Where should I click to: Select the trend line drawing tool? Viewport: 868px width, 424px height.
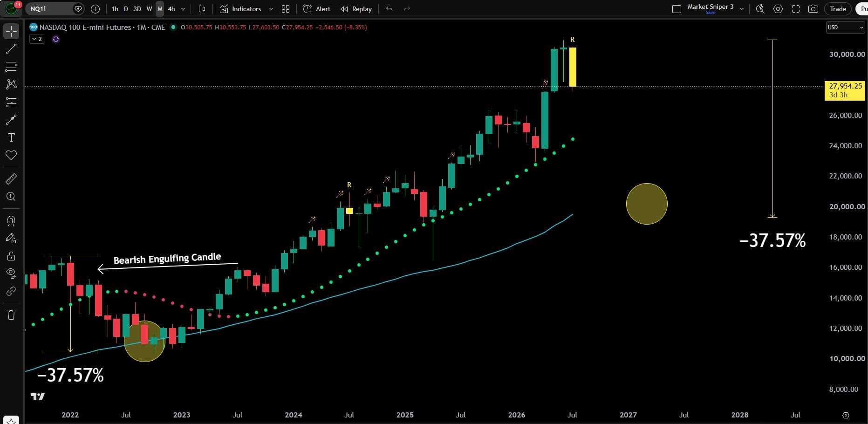click(x=11, y=49)
